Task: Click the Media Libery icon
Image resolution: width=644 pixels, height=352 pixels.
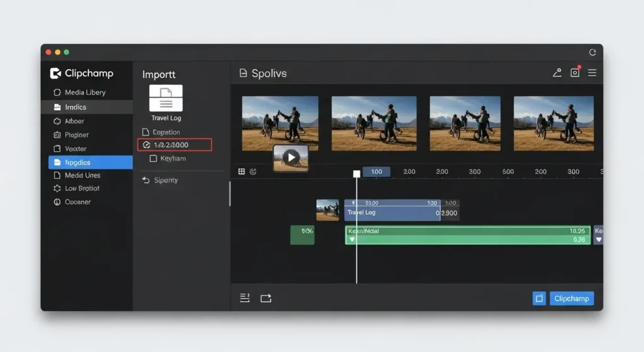Action: pos(57,93)
